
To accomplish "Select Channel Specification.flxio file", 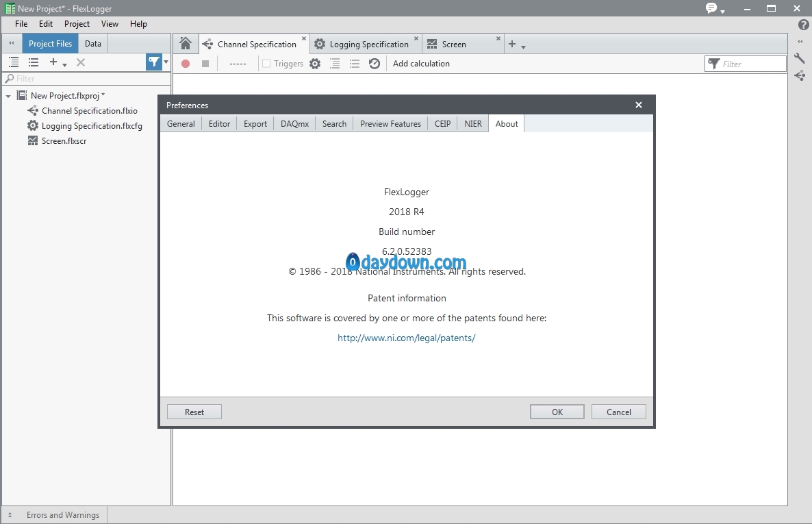I will click(90, 111).
